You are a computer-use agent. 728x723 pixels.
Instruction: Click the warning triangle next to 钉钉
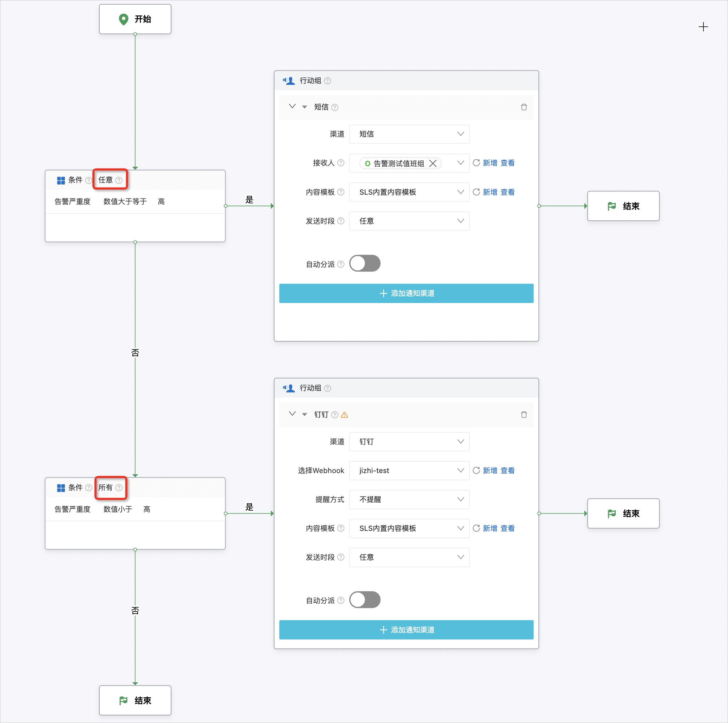tap(344, 415)
